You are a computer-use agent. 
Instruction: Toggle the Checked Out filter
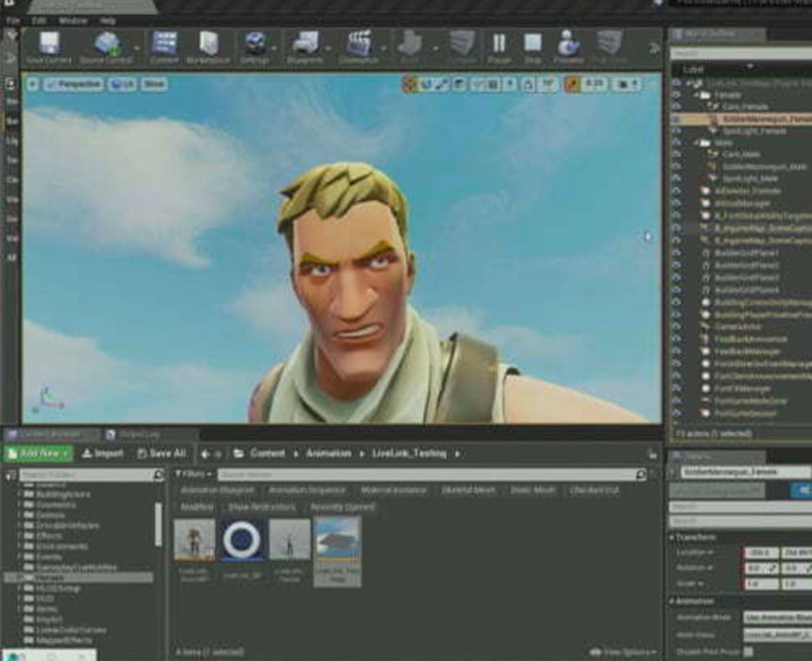pos(594,490)
